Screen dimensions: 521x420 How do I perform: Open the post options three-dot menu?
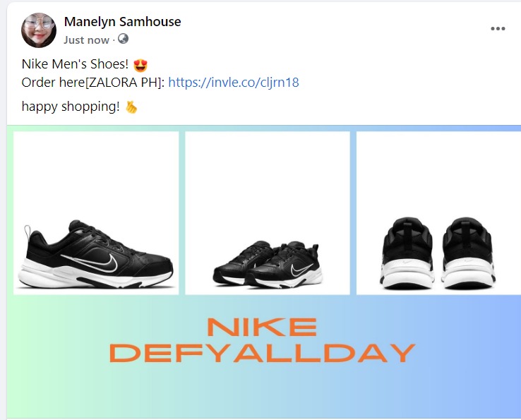point(498,28)
